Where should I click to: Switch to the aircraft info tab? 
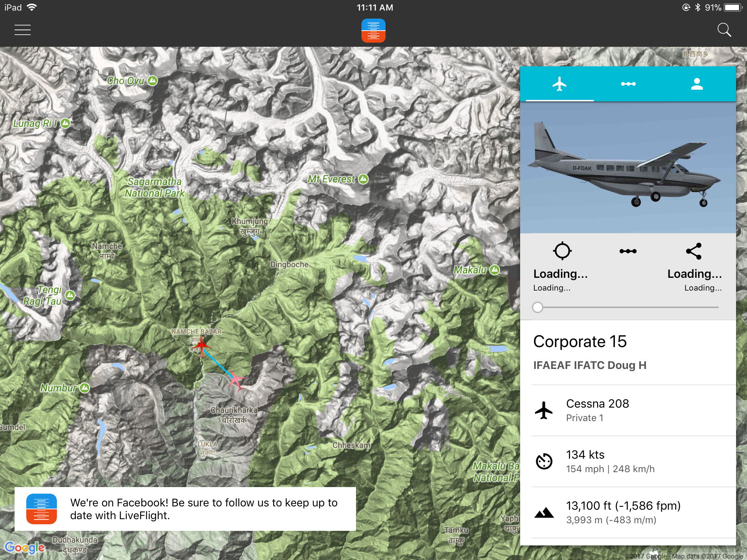click(x=559, y=84)
